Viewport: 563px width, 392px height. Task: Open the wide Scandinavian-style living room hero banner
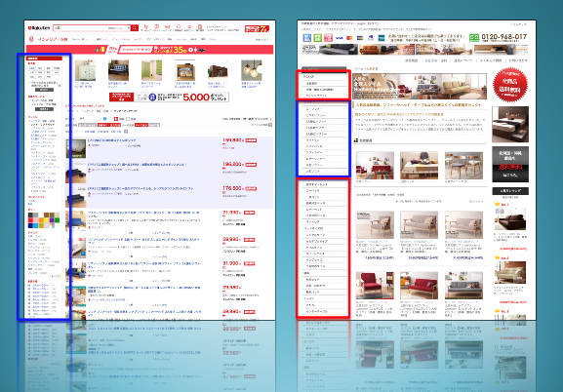[420, 86]
